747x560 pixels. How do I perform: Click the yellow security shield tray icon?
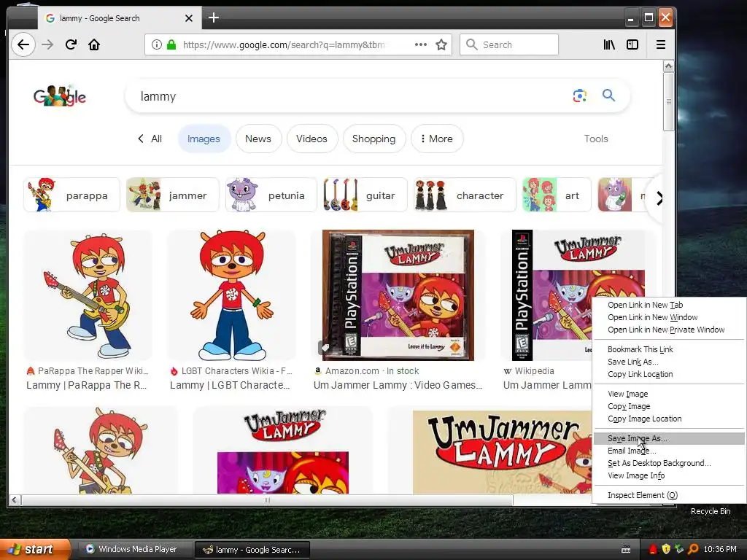point(665,549)
